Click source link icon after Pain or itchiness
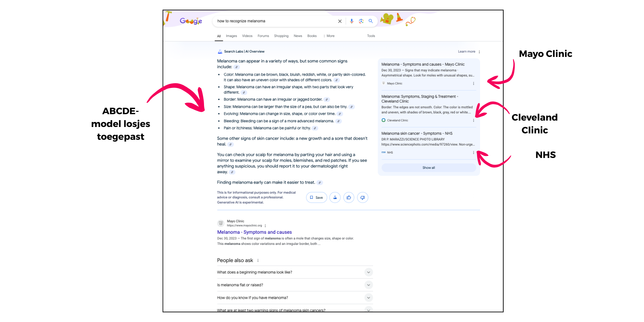This screenshot has height=322, width=644. coord(315,128)
